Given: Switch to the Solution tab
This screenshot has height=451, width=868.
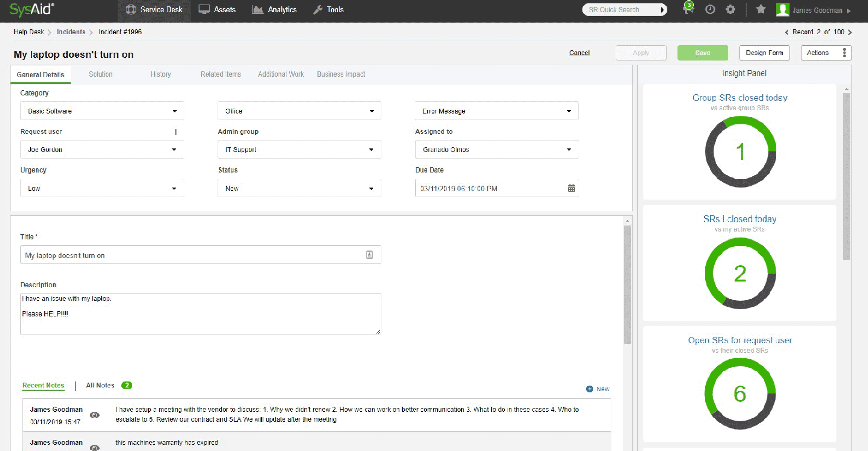Looking at the screenshot, I should coord(100,74).
